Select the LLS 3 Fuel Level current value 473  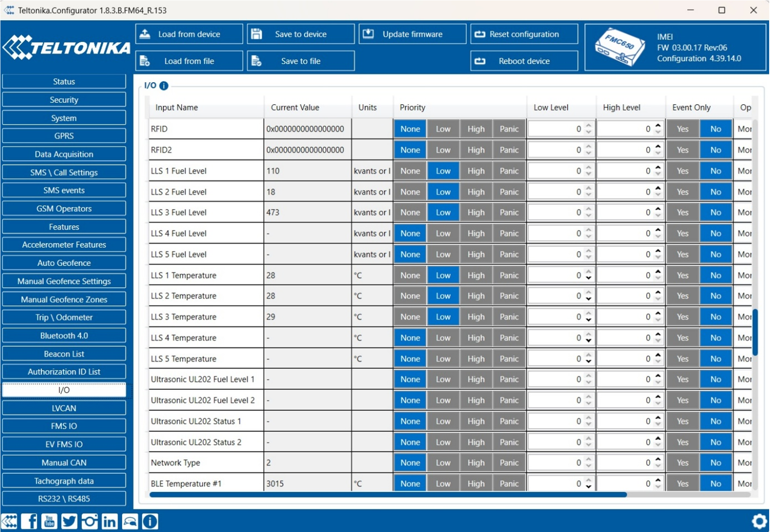click(273, 213)
